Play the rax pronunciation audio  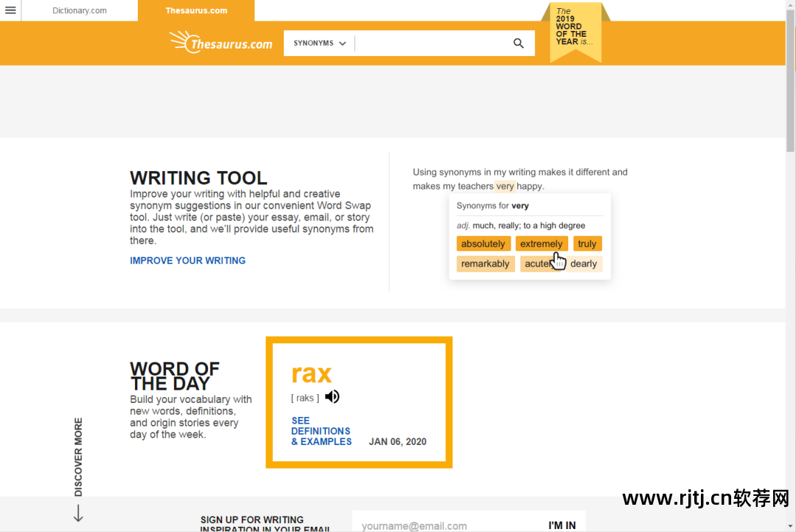click(332, 396)
